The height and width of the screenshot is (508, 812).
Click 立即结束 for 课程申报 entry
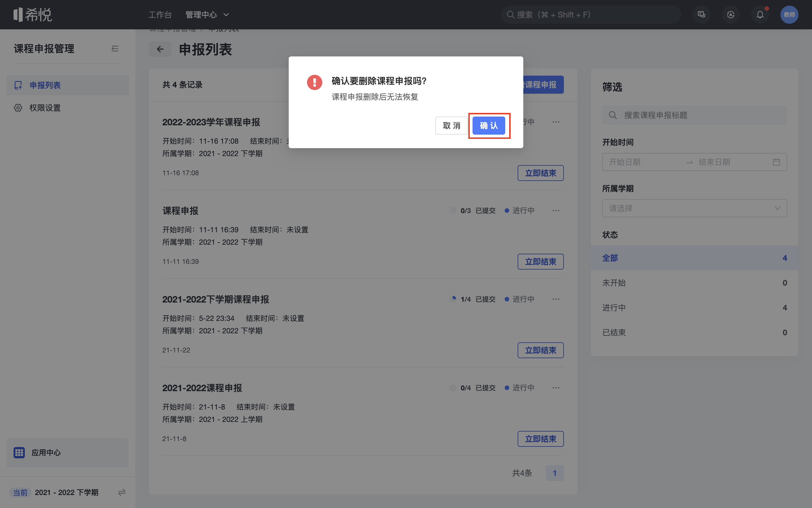pos(540,262)
